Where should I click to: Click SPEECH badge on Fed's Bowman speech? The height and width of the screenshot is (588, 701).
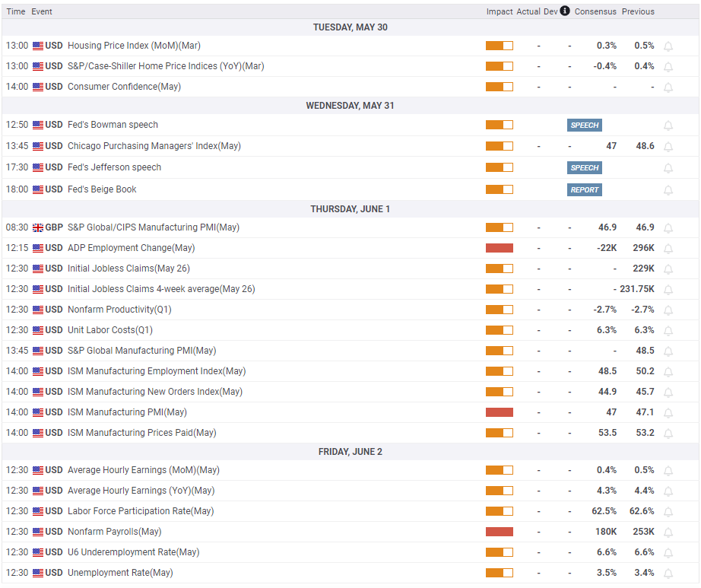coord(585,126)
